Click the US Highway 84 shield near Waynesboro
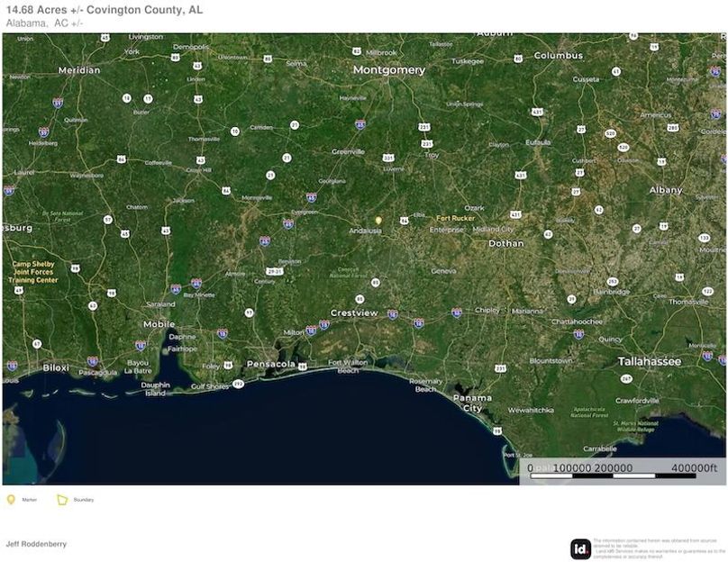728x562 pixels. pos(122,159)
